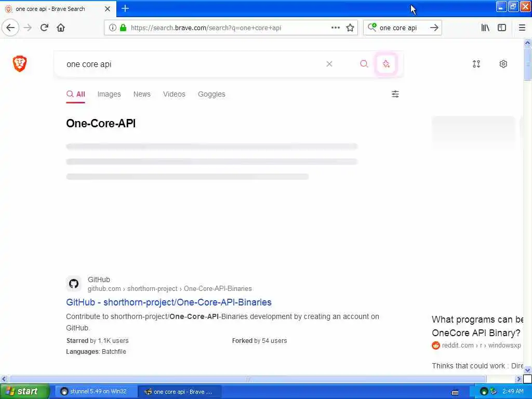Switch to the Goggles tab

[211, 94]
